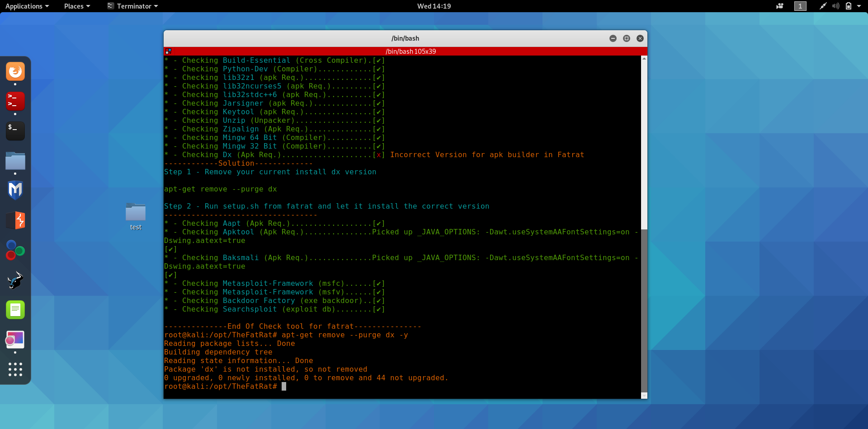Open the text editor from the dock
The width and height of the screenshot is (868, 429).
[x=15, y=310]
